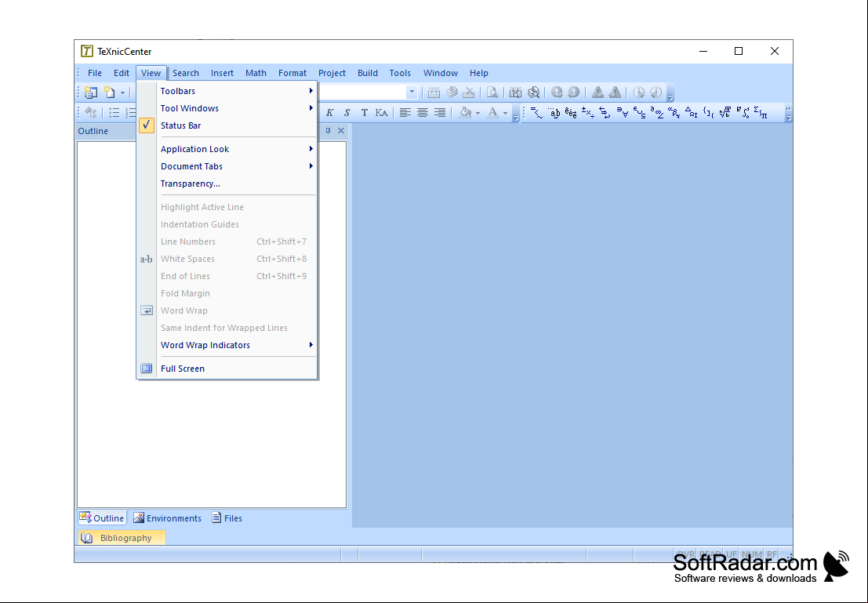The image size is (868, 603).
Task: Click the first Warning triangle icon
Action: coord(597,93)
